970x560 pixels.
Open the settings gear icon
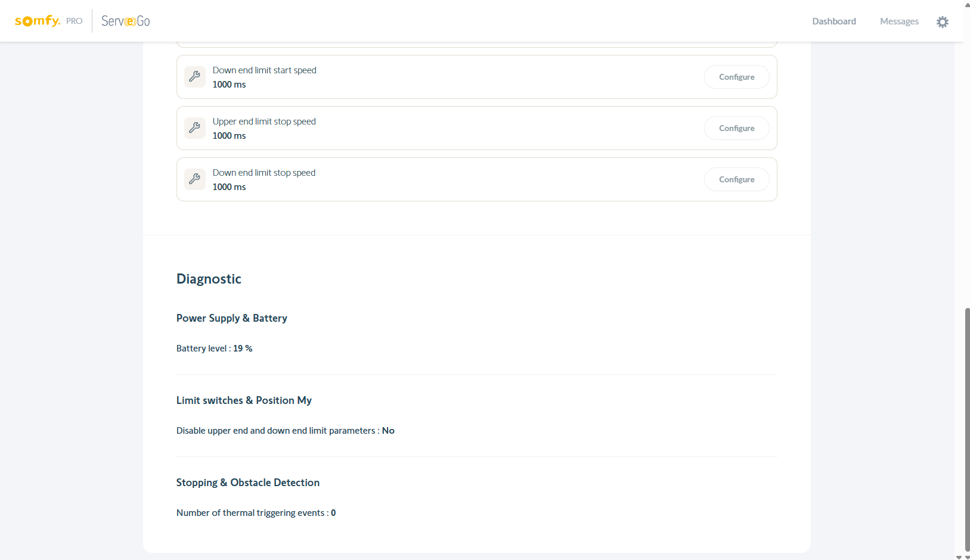(x=942, y=22)
